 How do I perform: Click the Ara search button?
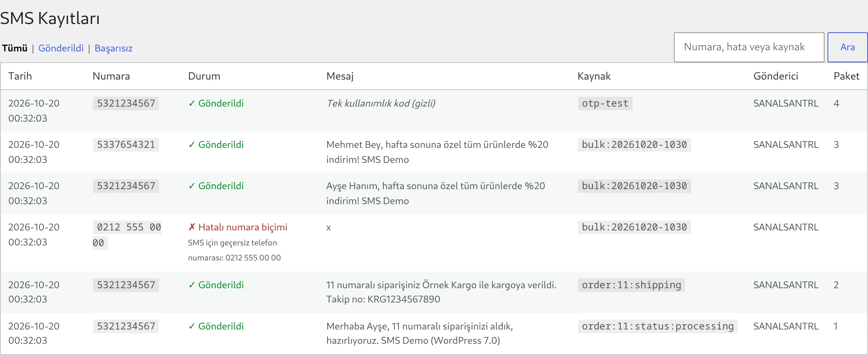point(847,47)
